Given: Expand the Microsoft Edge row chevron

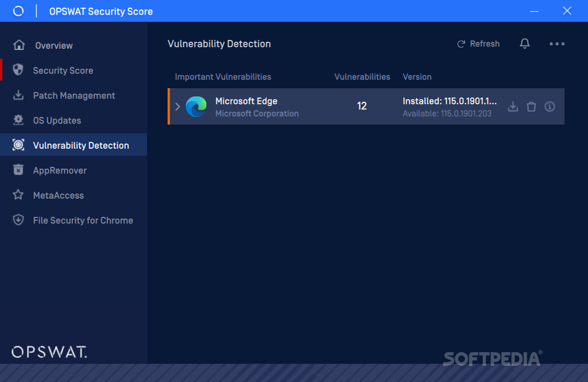Looking at the screenshot, I should click(178, 107).
